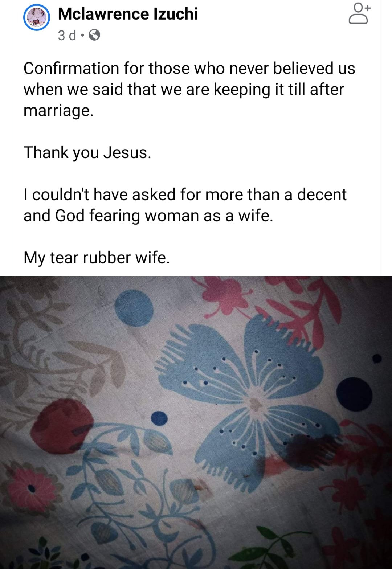Viewport: 392px width, 569px height.
Task: Tap the 'Thank you Jesus.' line
Action: point(87,152)
